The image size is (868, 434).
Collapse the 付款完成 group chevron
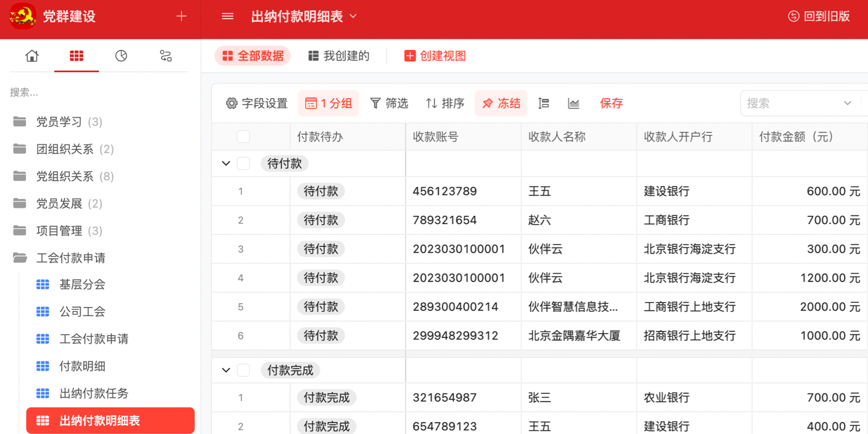(x=226, y=370)
